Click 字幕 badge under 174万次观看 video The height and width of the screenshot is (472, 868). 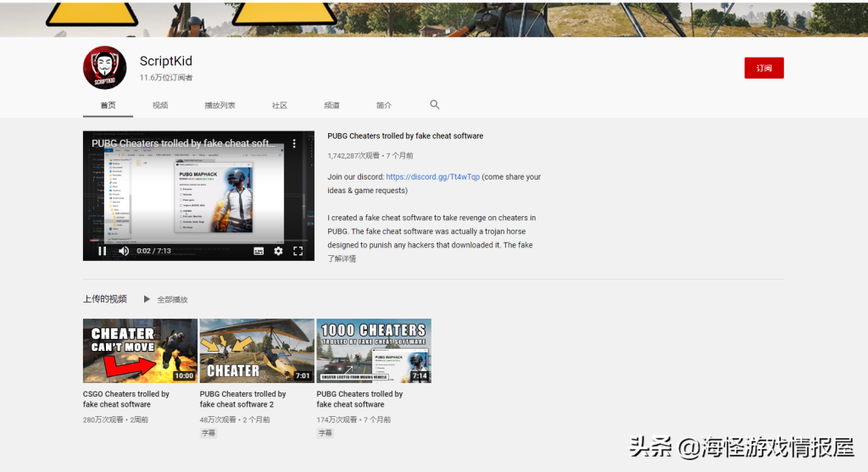click(x=325, y=433)
